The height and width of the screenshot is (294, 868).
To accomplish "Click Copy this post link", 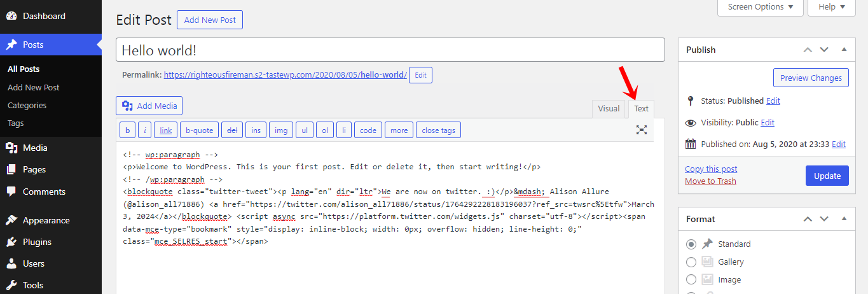I will (711, 169).
